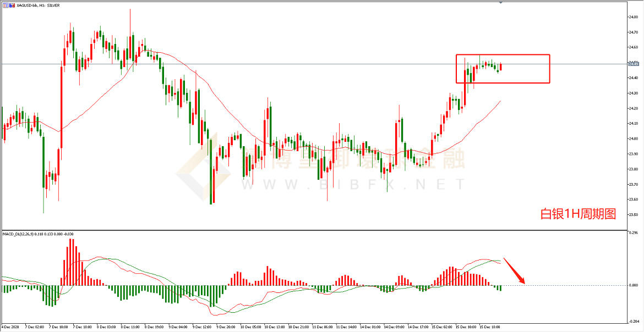Select the 15 Dec 18:00 time axis label
644x332 pixels.
pos(490,327)
